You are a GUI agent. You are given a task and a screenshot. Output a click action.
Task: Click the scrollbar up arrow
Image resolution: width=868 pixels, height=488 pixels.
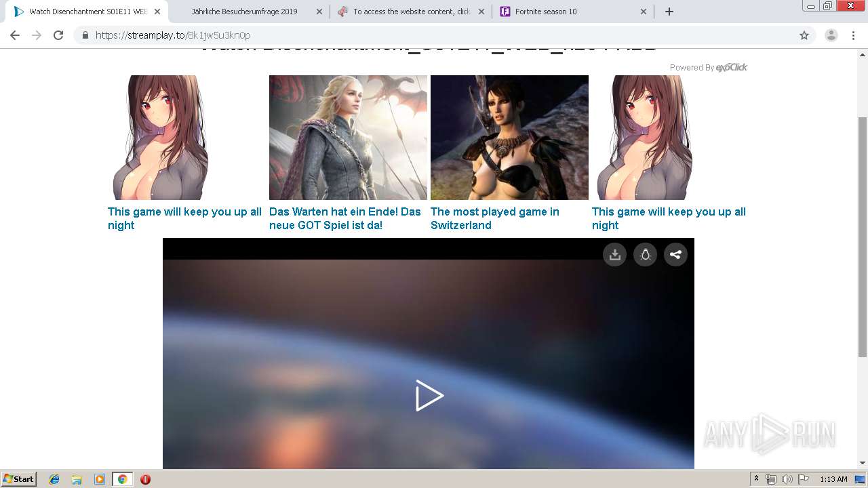[863, 55]
